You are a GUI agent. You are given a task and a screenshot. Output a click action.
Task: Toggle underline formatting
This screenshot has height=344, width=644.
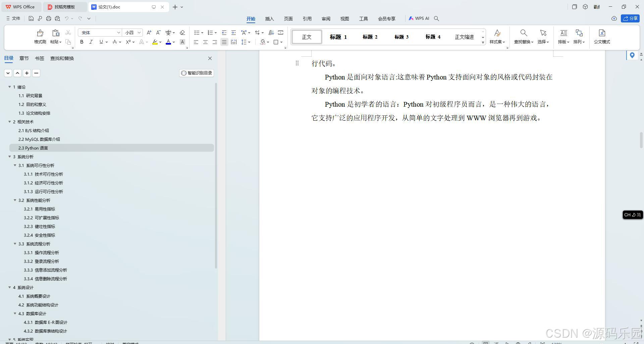(100, 42)
